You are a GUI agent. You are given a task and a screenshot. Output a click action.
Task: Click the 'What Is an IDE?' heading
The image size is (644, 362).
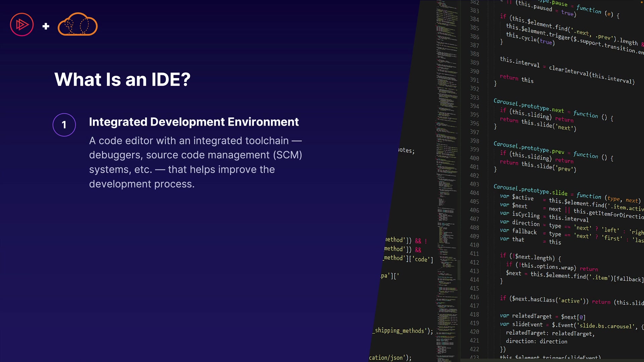(x=122, y=79)
